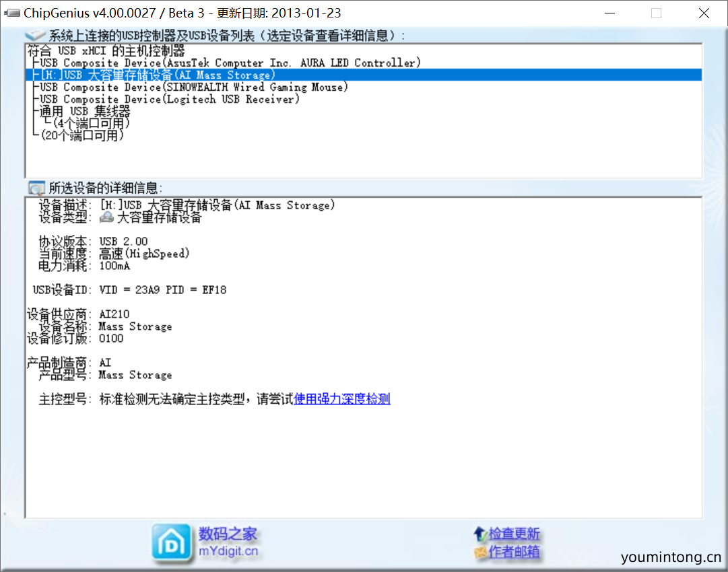Click the 高速(HighSpeed) current speed value
The width and height of the screenshot is (728, 572).
(144, 254)
